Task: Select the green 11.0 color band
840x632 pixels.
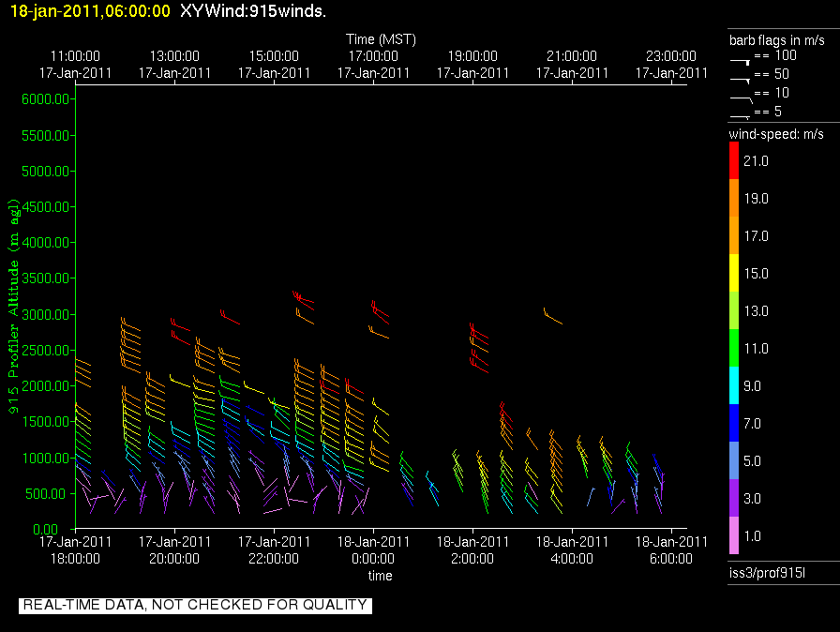Action: pyautogui.click(x=734, y=348)
